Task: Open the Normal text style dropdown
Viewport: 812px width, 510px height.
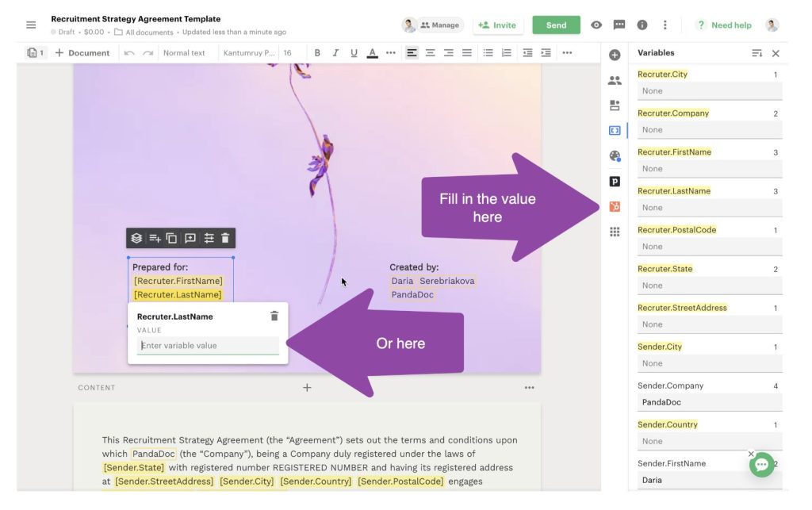Action: coord(184,53)
